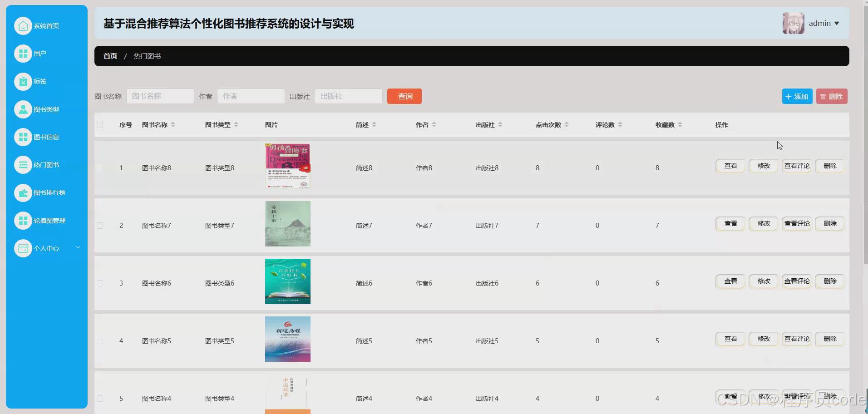Sort by 收藏数 column arrows
The image size is (868, 414).
[680, 125]
